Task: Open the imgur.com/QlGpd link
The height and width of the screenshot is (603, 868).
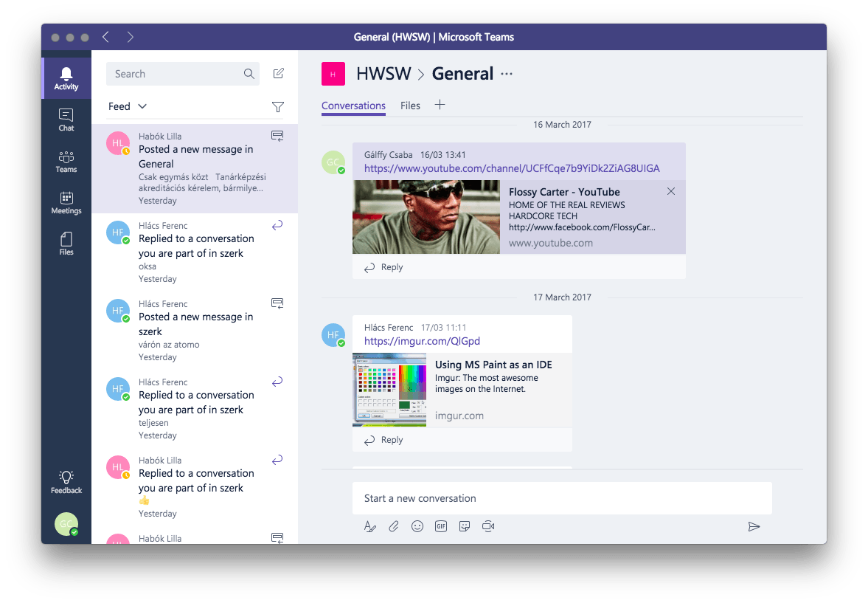Action: (x=422, y=342)
